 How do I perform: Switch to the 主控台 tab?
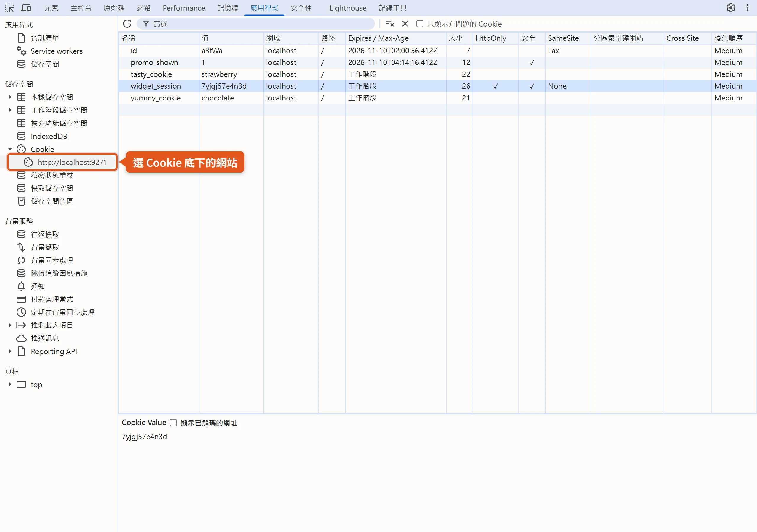point(81,8)
